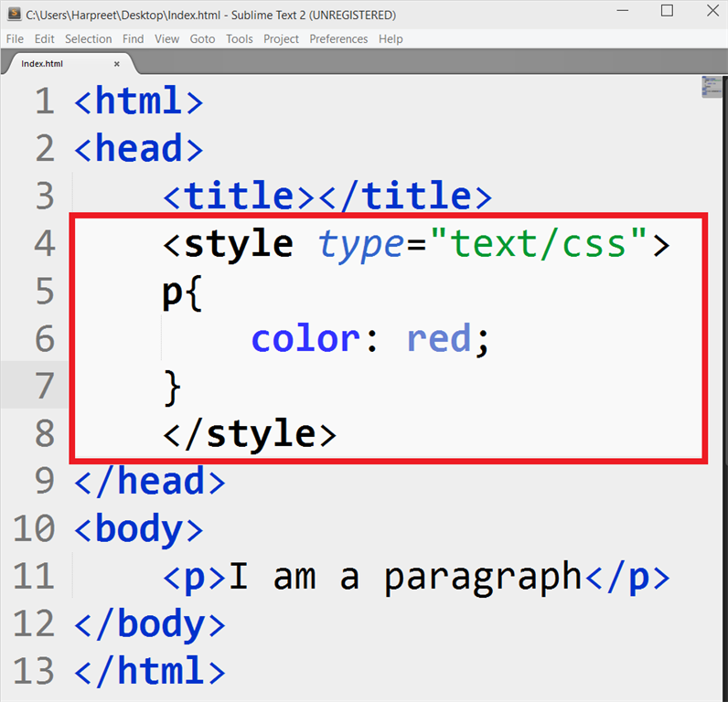Open the Edit menu
Viewport: 728px width, 702px height.
pyautogui.click(x=44, y=39)
